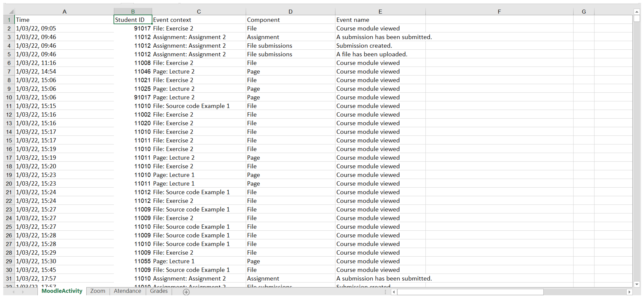
Task: Select column C header
Action: [x=199, y=11]
